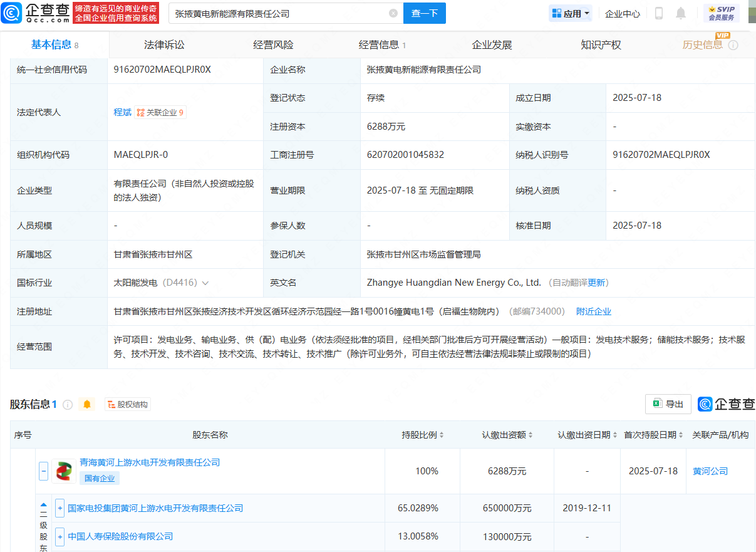Click 130000万元 subscribed capital cell
This screenshot has height=552, width=756.
pyautogui.click(x=507, y=536)
